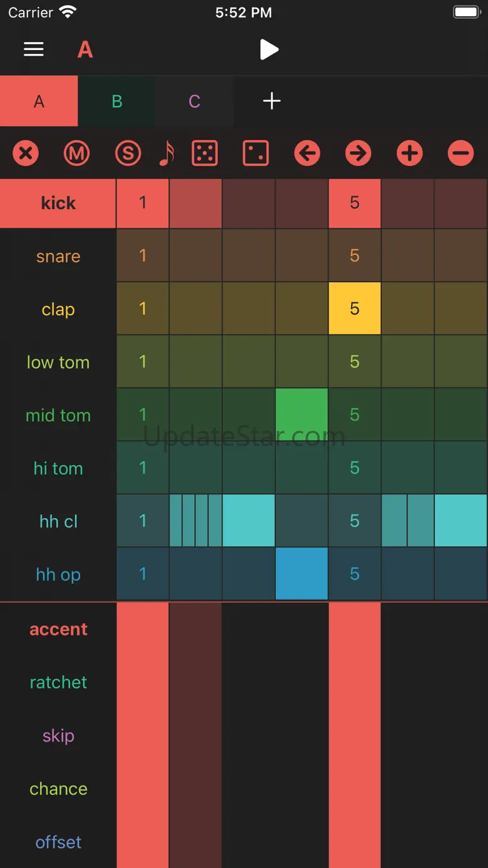Tap the two-dot dice randomize icon
This screenshot has height=868, width=488.
coord(256,153)
